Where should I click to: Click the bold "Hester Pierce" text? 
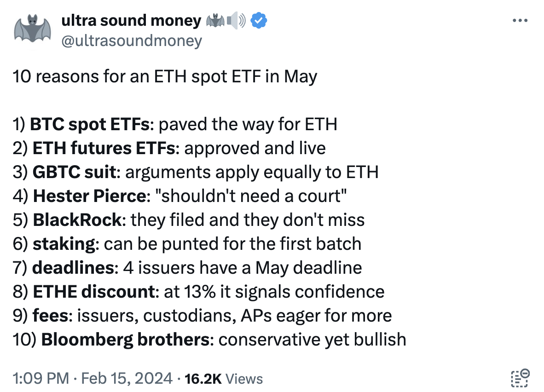(89, 196)
